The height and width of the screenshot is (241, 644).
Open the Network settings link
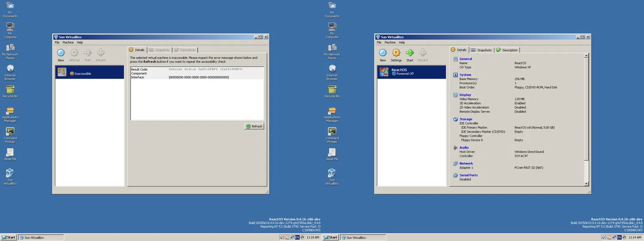pyautogui.click(x=466, y=163)
